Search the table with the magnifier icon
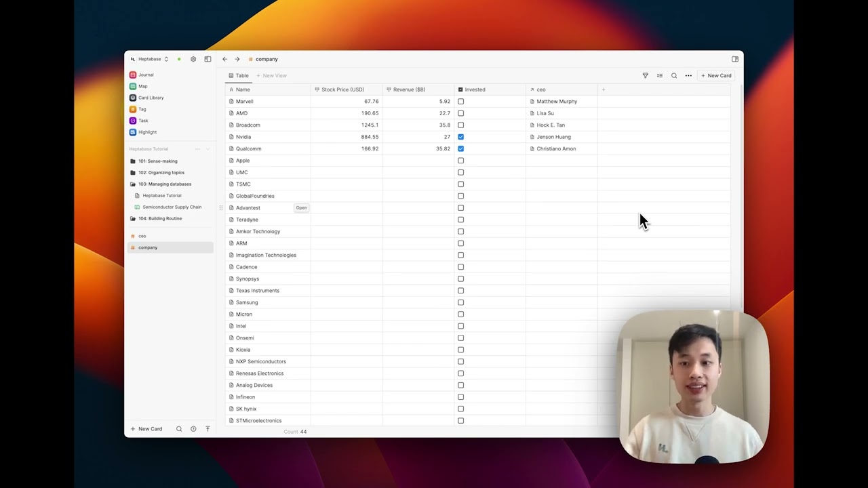 click(x=674, y=75)
